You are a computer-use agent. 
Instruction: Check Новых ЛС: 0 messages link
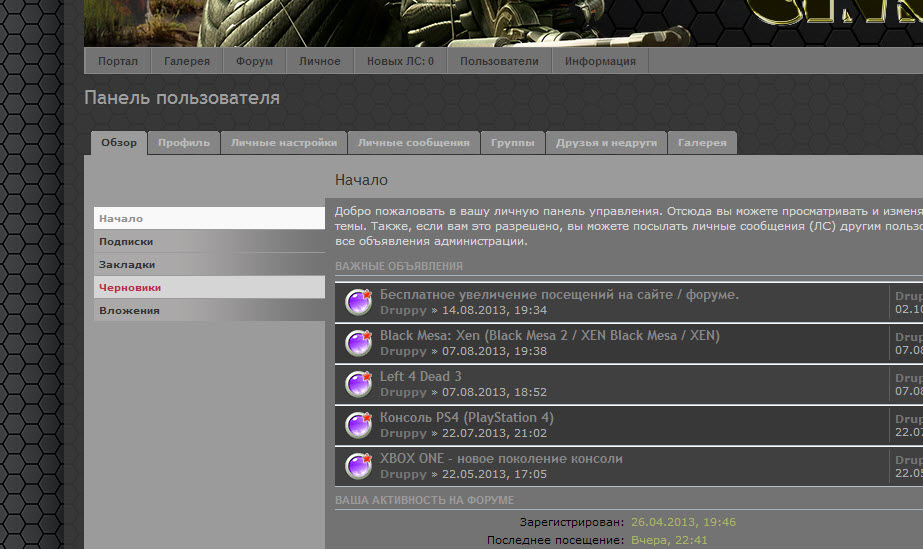pyautogui.click(x=400, y=61)
